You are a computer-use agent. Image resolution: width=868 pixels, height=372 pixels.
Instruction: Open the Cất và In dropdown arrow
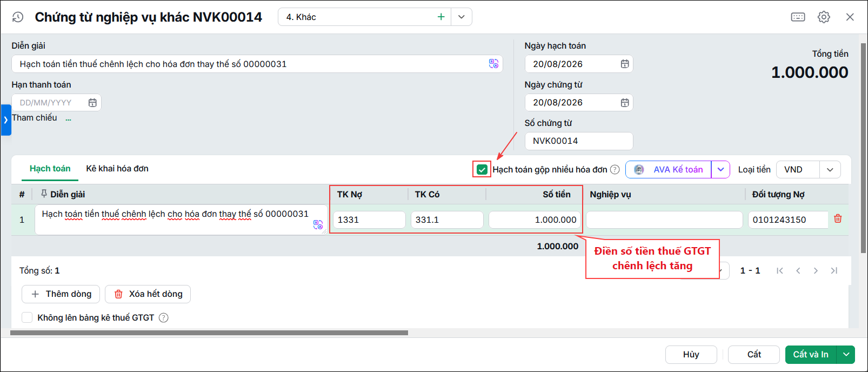tap(846, 355)
